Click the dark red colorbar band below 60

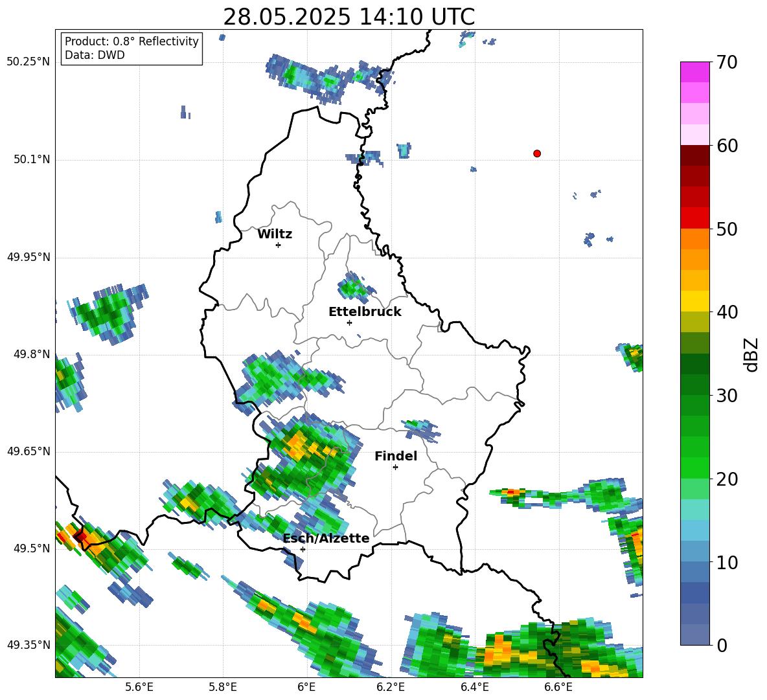point(694,155)
